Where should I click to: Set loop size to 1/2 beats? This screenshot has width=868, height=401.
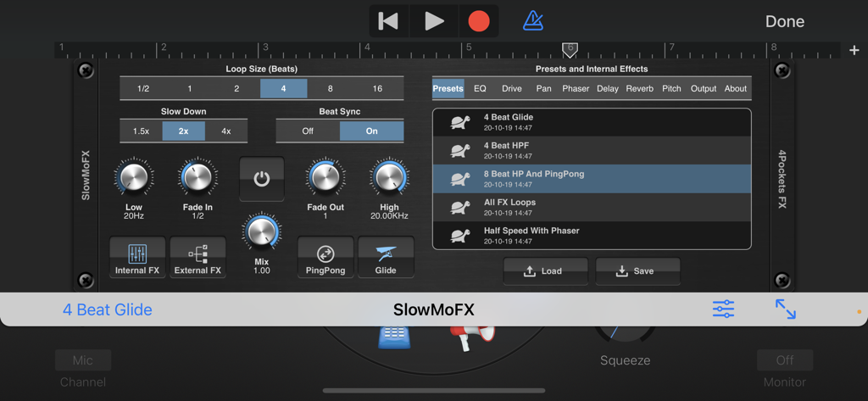143,89
